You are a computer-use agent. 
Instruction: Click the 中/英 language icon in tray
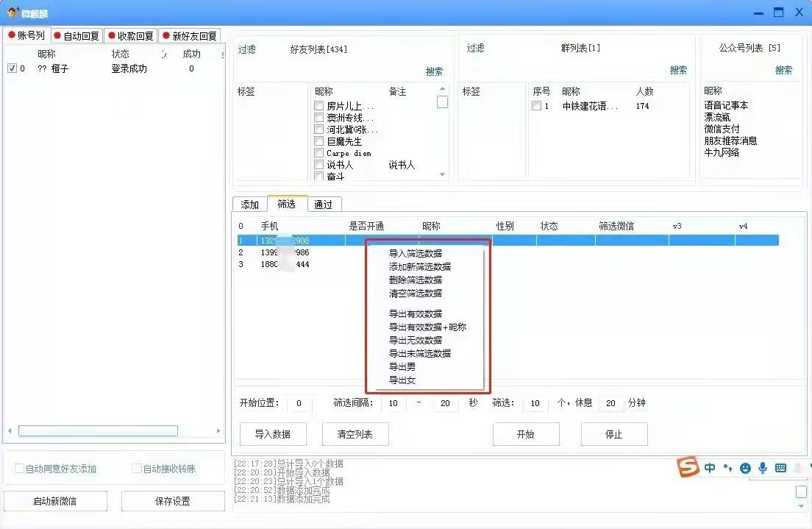click(x=710, y=467)
